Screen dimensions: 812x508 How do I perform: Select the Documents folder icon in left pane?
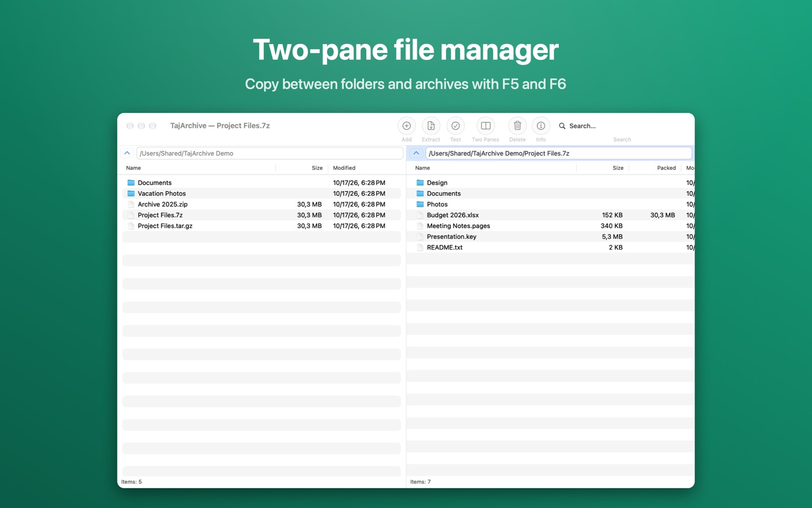pyautogui.click(x=131, y=183)
